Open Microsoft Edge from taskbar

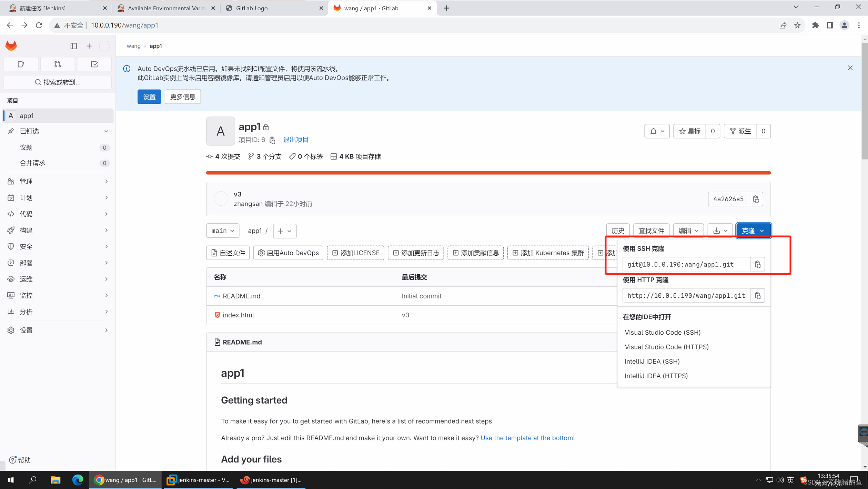click(78, 480)
